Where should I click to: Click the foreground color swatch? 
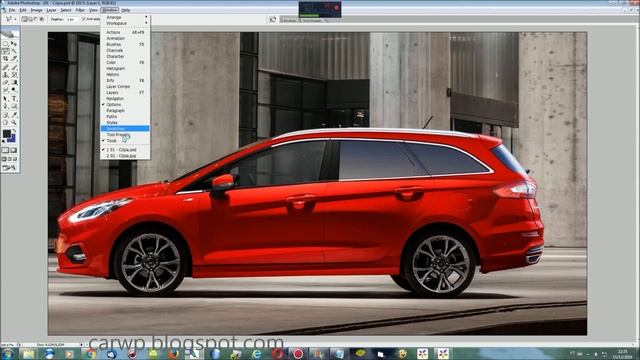tap(7, 133)
